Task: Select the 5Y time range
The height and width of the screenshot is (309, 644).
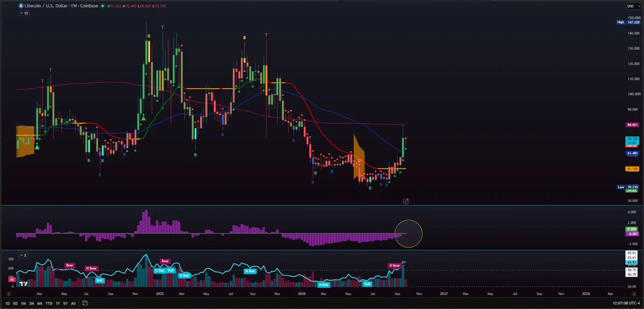Action: pyautogui.click(x=65, y=304)
